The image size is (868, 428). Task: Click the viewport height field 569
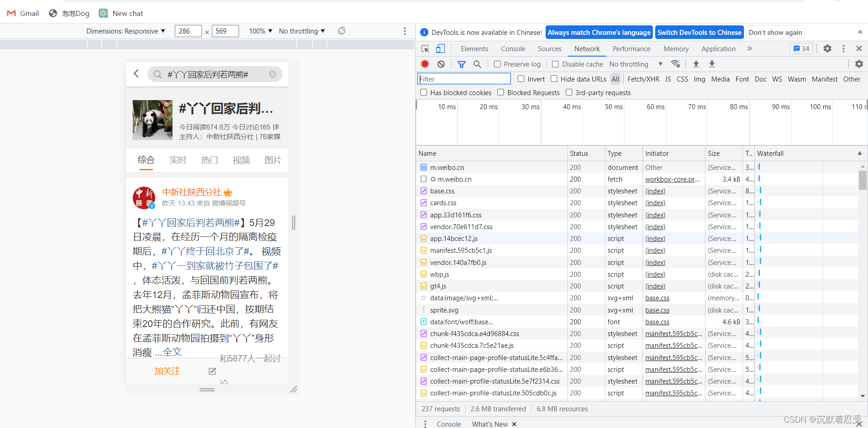225,31
